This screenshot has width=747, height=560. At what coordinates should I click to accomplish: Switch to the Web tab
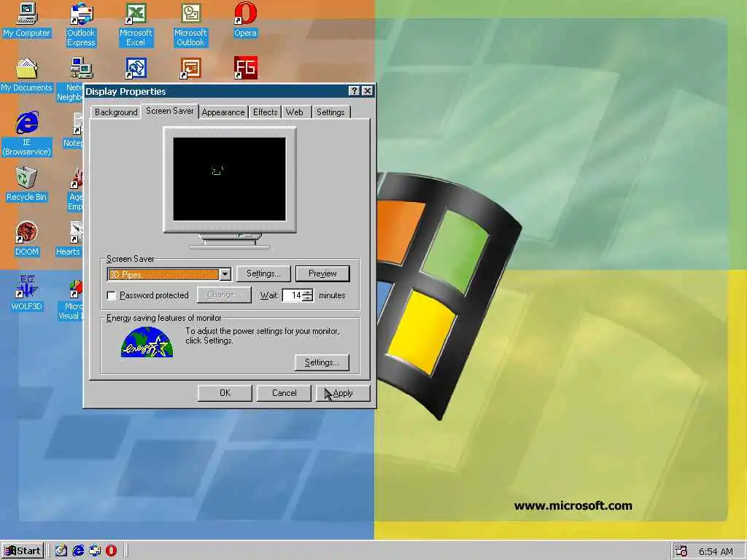pyautogui.click(x=295, y=112)
